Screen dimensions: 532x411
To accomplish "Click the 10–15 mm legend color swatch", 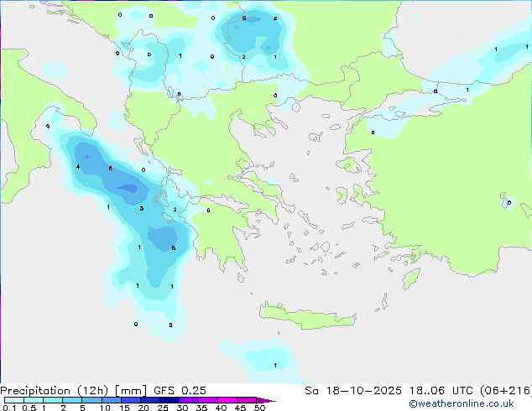I will tap(112, 400).
